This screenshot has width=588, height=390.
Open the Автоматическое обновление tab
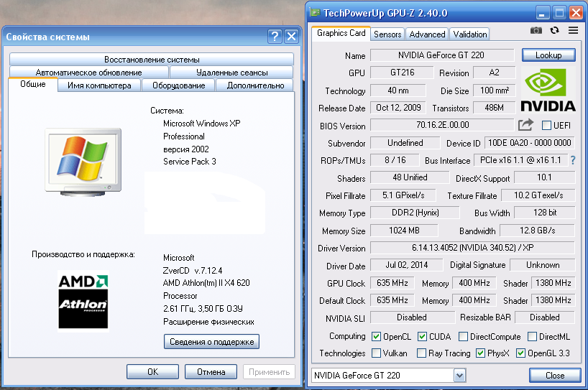[x=89, y=73]
